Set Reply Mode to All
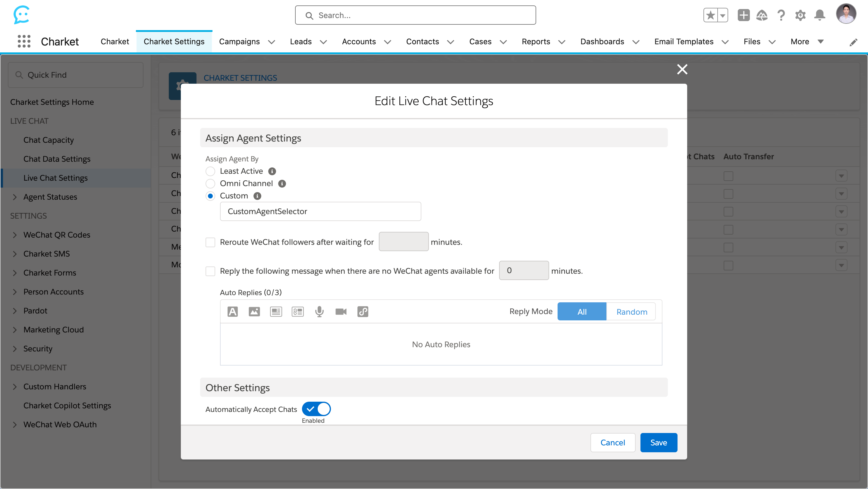Viewport: 868px width, 489px height. click(582, 312)
